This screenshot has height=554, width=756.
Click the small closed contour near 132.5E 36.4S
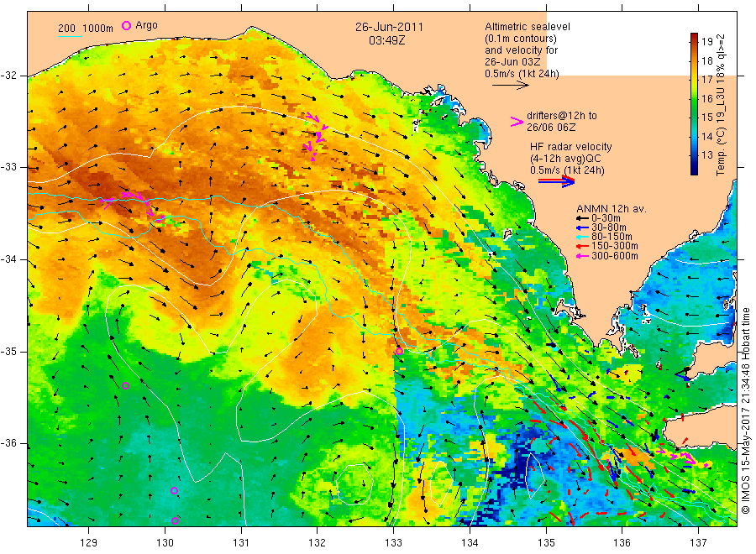[x=354, y=483]
